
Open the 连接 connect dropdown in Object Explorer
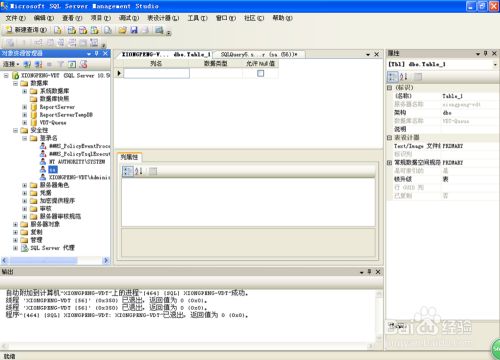(11, 64)
